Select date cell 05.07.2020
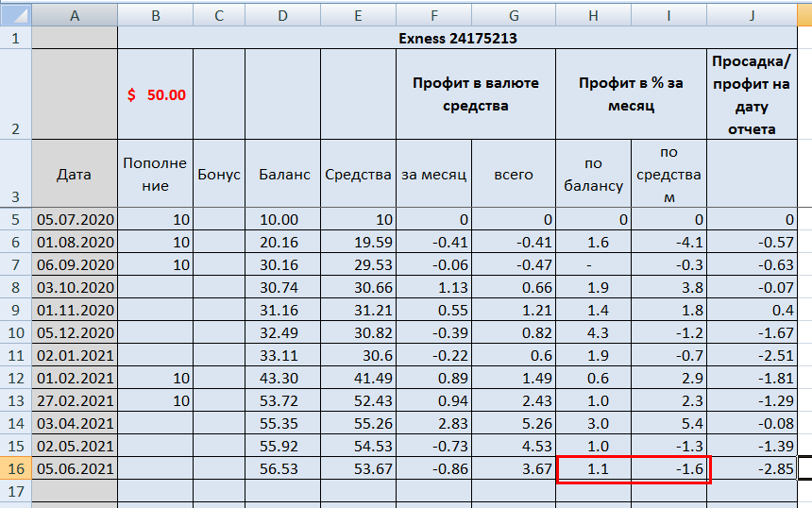 point(75,219)
